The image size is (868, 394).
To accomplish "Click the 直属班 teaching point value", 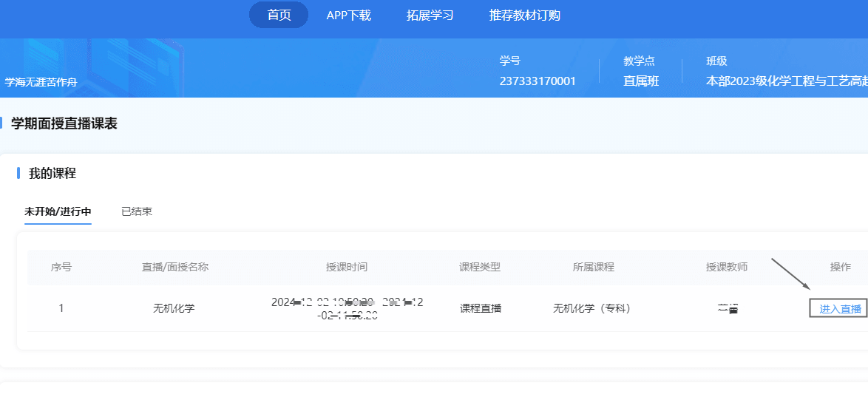I will pos(641,81).
